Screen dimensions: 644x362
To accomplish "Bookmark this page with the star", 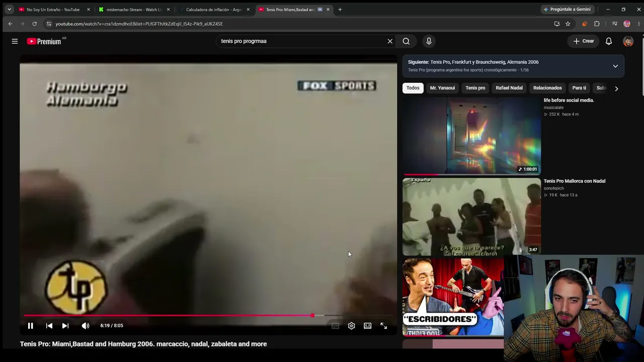I will click(x=568, y=24).
